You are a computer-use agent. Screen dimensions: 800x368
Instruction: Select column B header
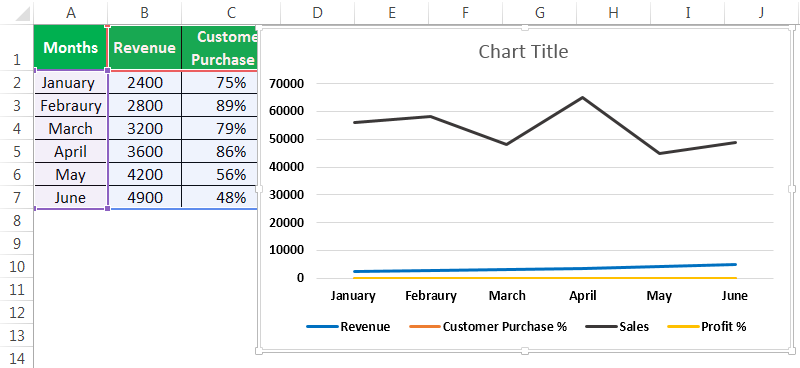tap(144, 12)
